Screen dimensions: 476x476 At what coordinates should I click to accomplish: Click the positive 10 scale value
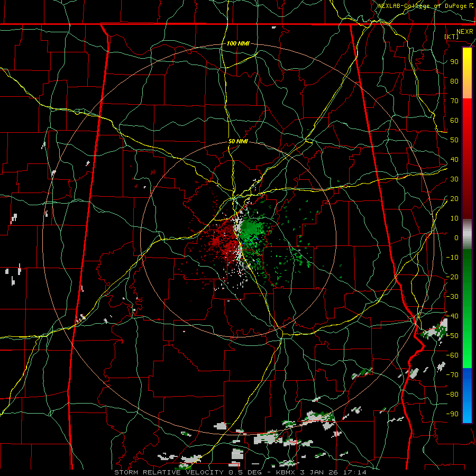[x=454, y=218]
